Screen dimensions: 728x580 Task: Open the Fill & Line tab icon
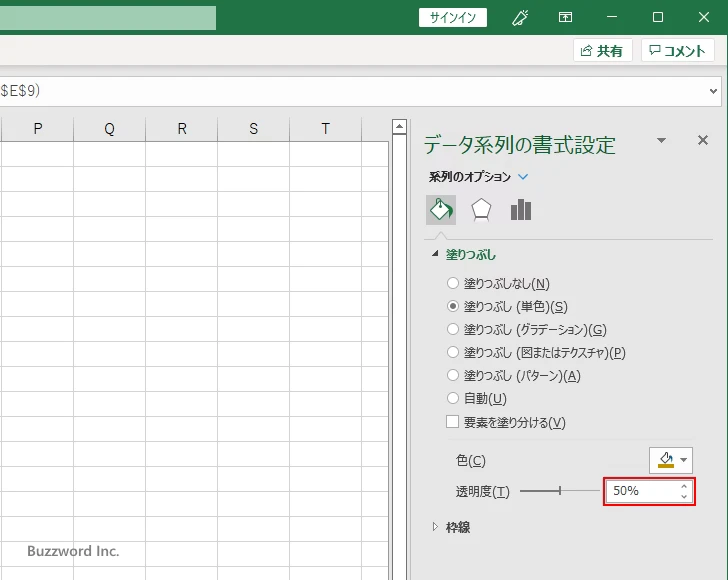(x=441, y=210)
